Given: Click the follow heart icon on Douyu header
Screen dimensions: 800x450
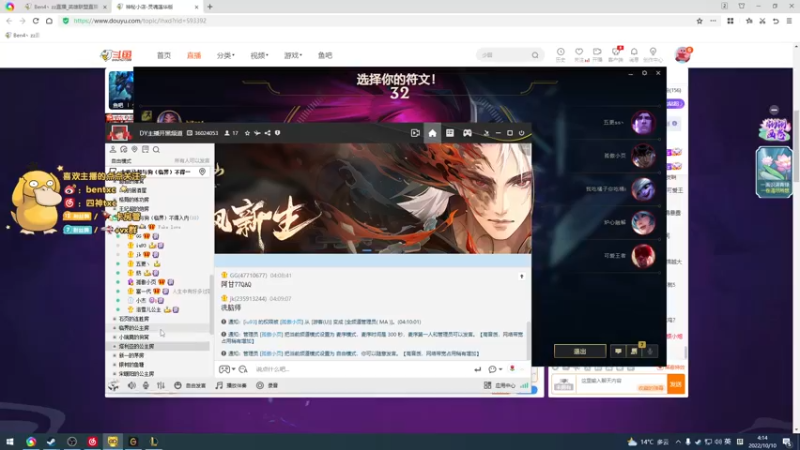Looking at the screenshot, I should [x=579, y=54].
